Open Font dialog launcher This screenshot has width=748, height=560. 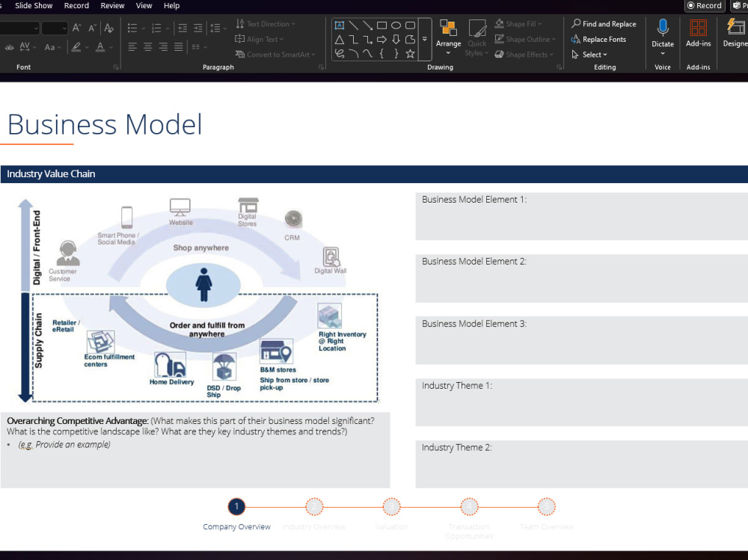(116, 67)
